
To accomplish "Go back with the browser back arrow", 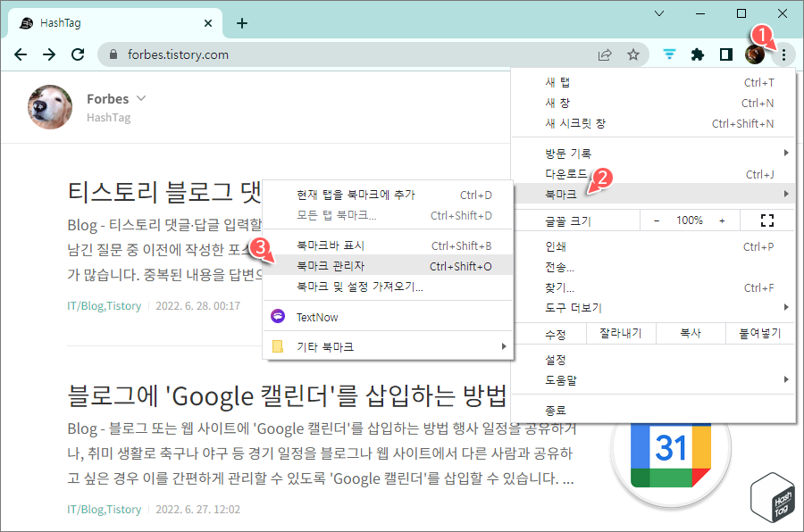I will click(21, 54).
